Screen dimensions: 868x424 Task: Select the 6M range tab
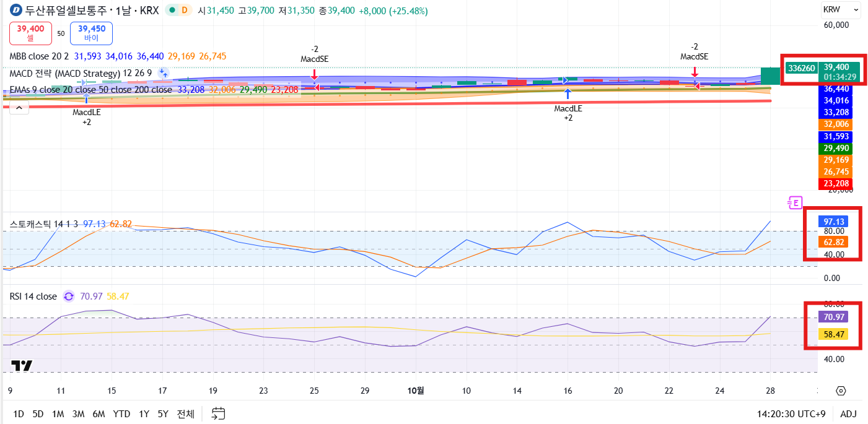click(x=99, y=414)
